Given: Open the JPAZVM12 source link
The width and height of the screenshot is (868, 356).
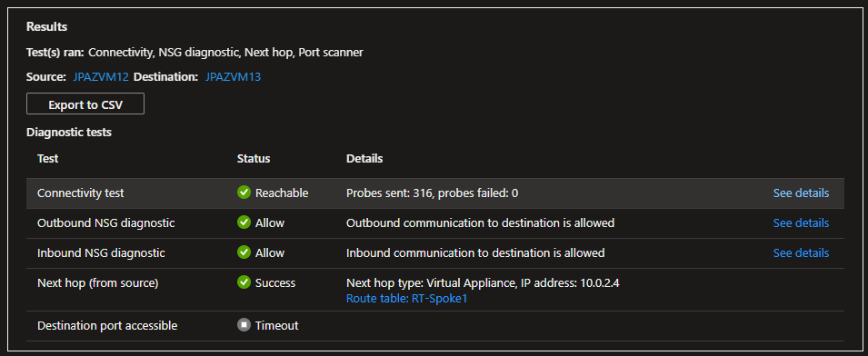Looking at the screenshot, I should click(101, 77).
